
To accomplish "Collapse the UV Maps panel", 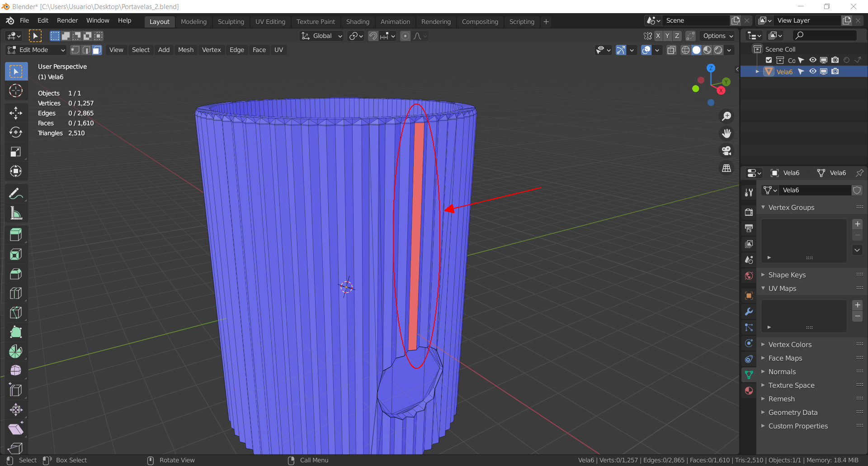I will 783,289.
